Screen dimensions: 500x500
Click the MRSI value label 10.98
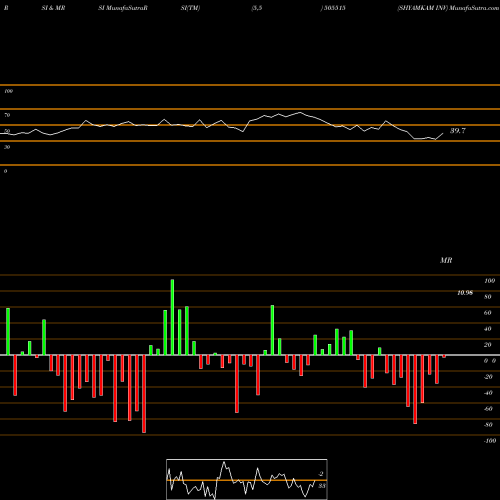pyautogui.click(x=465, y=293)
